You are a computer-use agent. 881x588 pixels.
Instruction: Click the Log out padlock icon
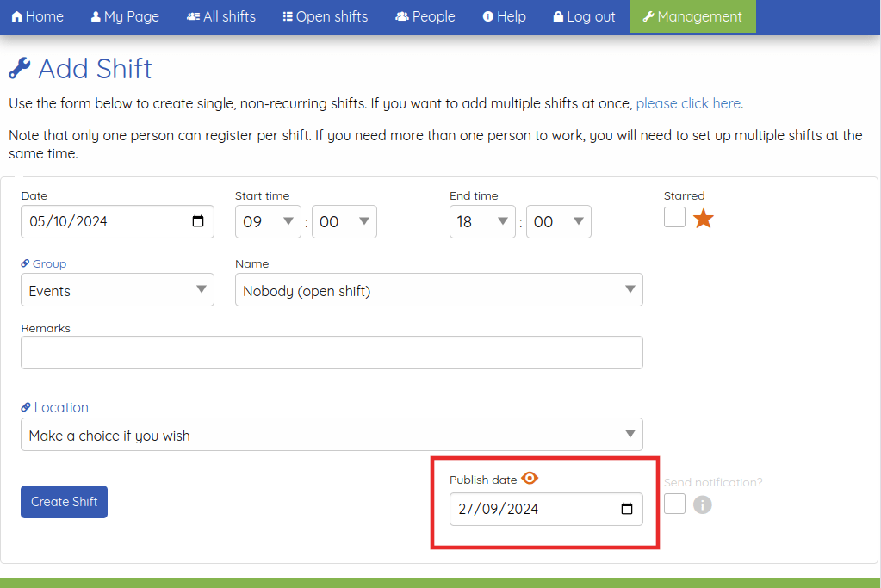click(x=559, y=15)
